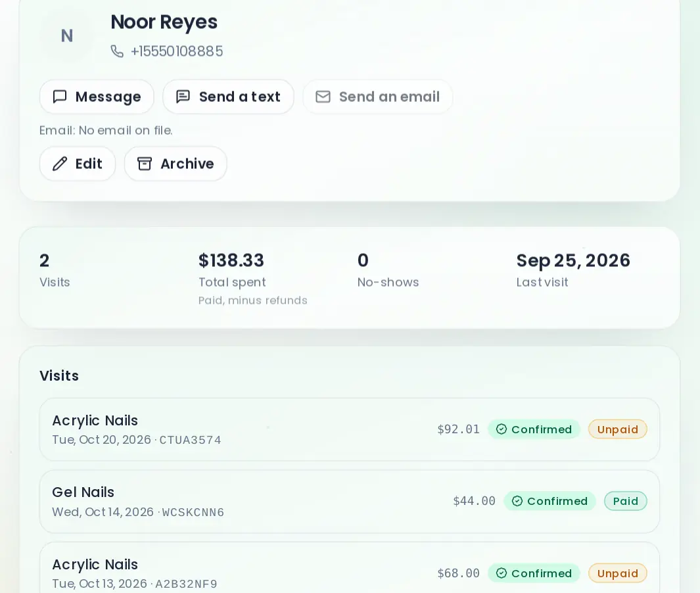Click the Send a text button

click(228, 97)
